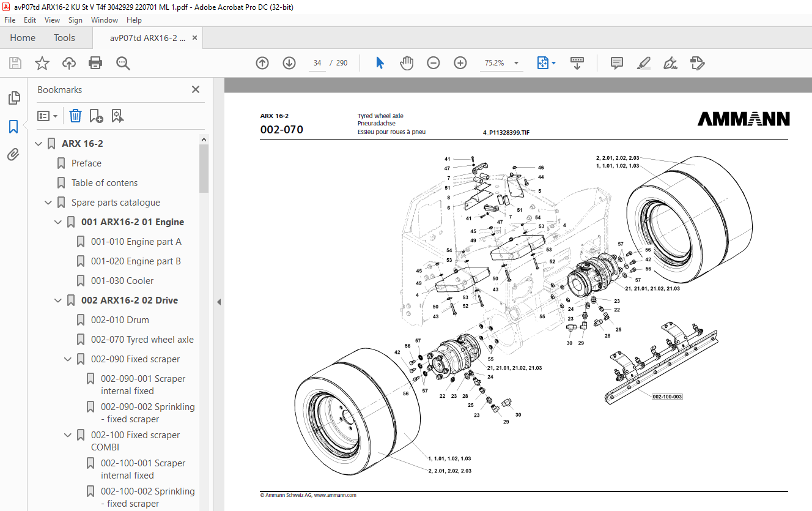The image size is (812, 511).
Task: Jump to 001-030 Cooler bookmark
Action: (122, 281)
